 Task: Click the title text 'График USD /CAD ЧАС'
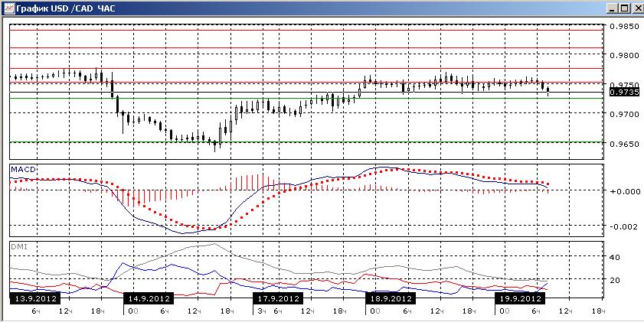coord(65,8)
